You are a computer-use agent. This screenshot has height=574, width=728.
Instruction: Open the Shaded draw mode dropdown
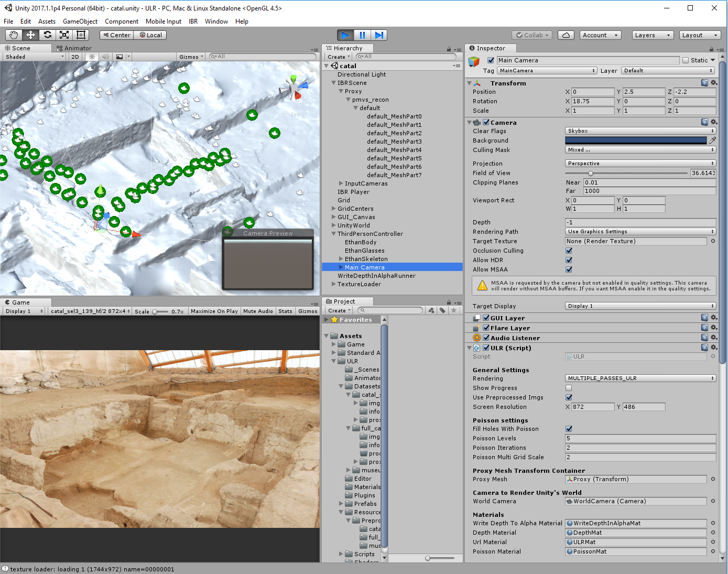pos(34,57)
